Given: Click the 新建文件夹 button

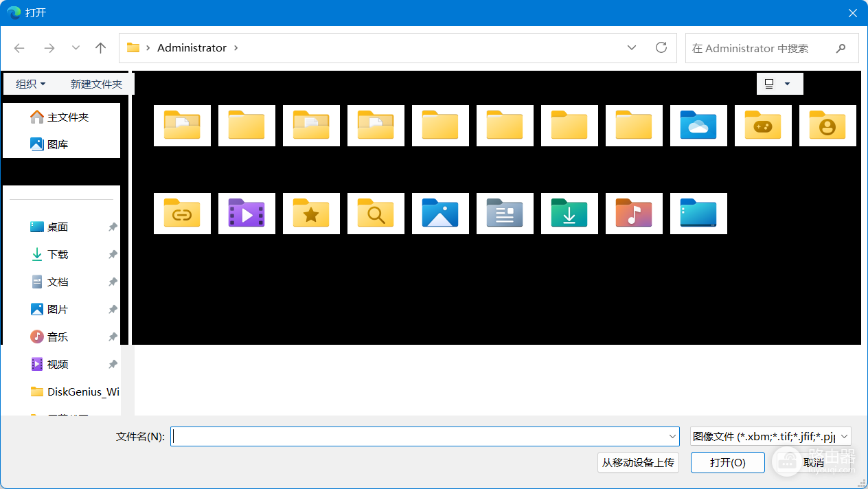Looking at the screenshot, I should tap(96, 84).
